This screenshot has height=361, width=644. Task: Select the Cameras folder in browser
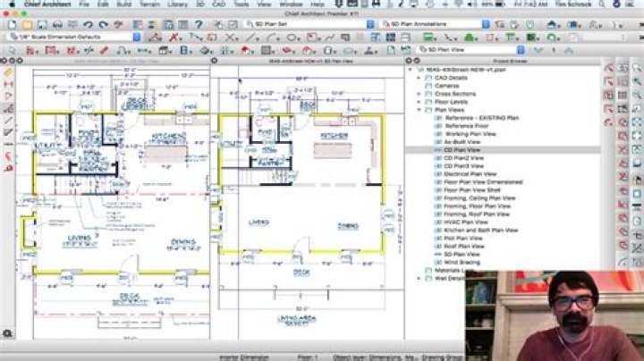pyautogui.click(x=446, y=86)
